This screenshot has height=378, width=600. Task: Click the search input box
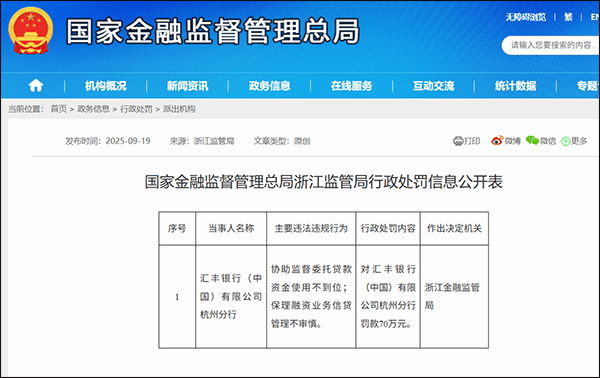coord(551,46)
